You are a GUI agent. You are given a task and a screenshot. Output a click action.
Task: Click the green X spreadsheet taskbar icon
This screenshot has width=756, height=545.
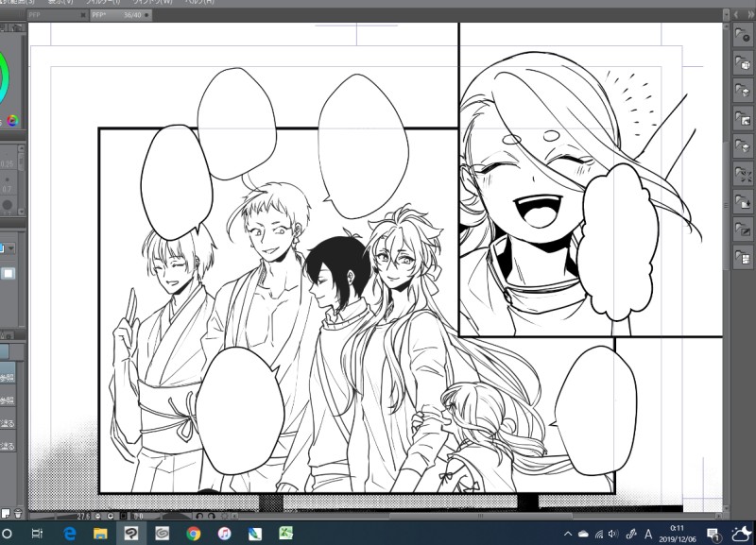tap(286, 533)
